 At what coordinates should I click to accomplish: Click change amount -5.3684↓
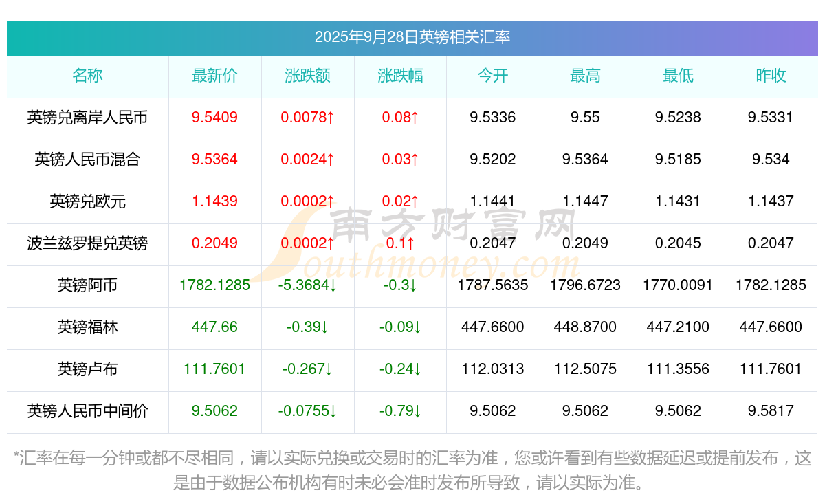(307, 285)
